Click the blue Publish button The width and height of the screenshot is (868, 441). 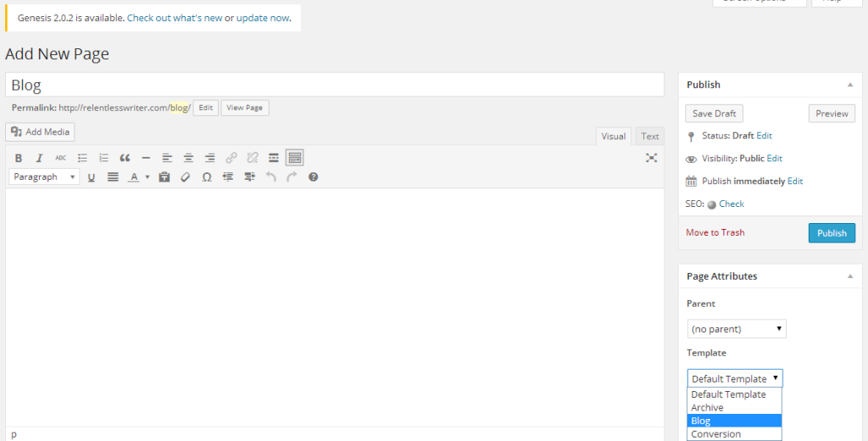832,233
